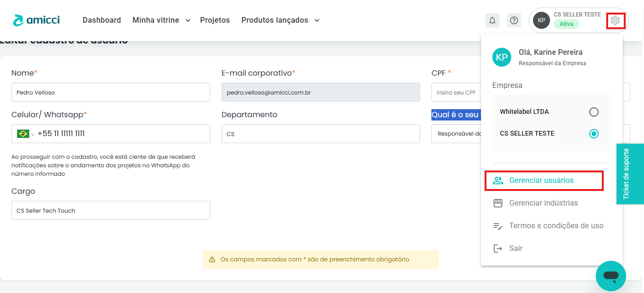644x293 pixels.
Task: Go to the Dashboard menu
Action: click(x=102, y=20)
